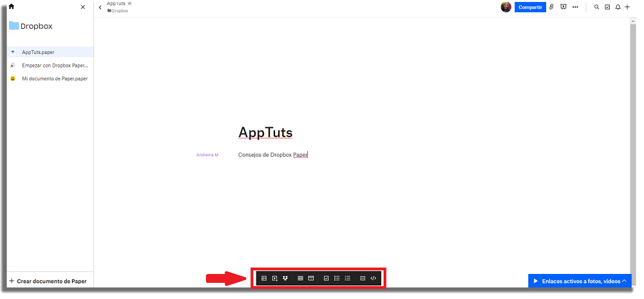This screenshot has width=644, height=299.
Task: Insert a Dropbox file from the toolbar
Action: point(285,278)
